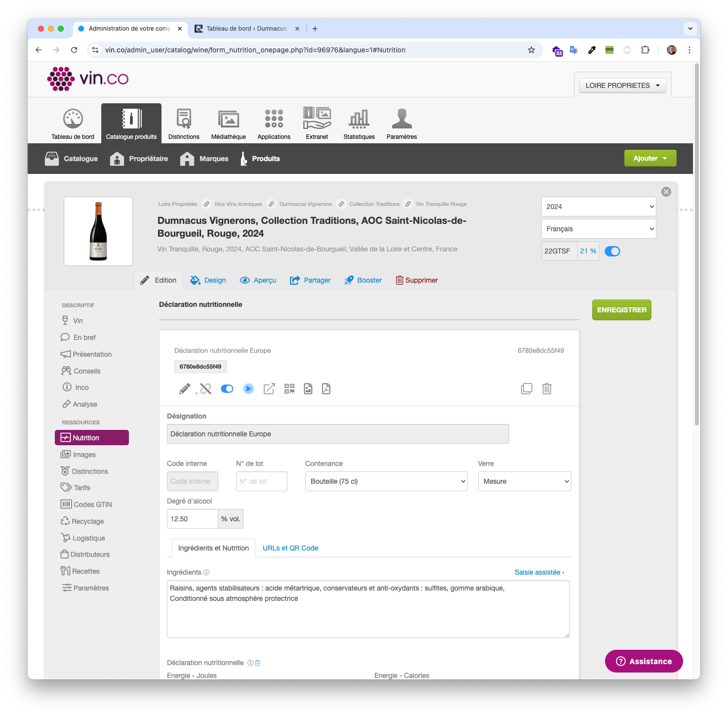The width and height of the screenshot is (728, 716).
Task: Click the blue play preview icon
Action: (x=248, y=389)
